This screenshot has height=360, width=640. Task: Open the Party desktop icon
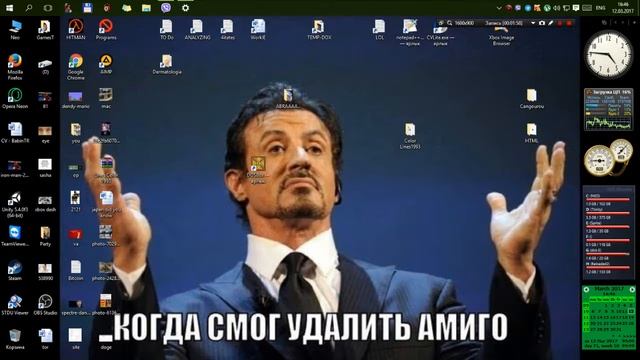45,236
